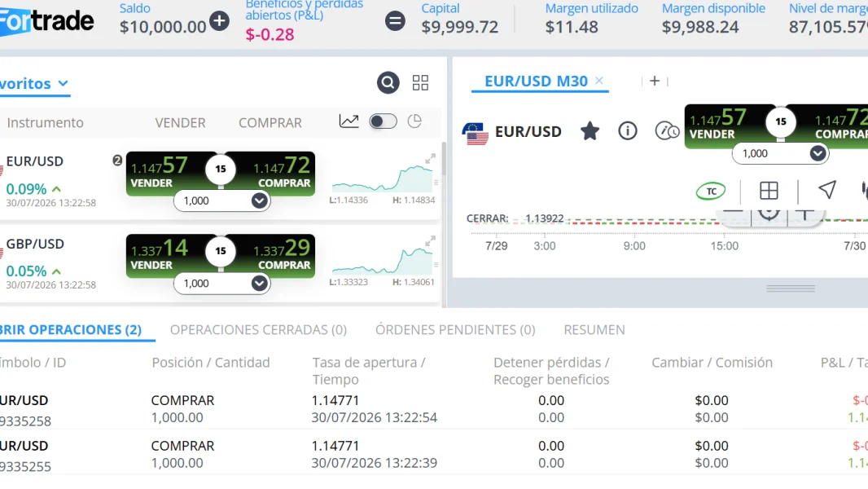Expand EUR/USD mini chart in watchlist
The width and height of the screenshot is (868, 489).
(x=430, y=160)
